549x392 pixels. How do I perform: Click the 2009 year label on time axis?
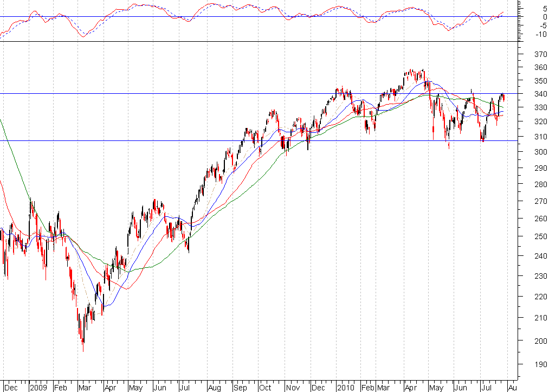pyautogui.click(x=38, y=388)
